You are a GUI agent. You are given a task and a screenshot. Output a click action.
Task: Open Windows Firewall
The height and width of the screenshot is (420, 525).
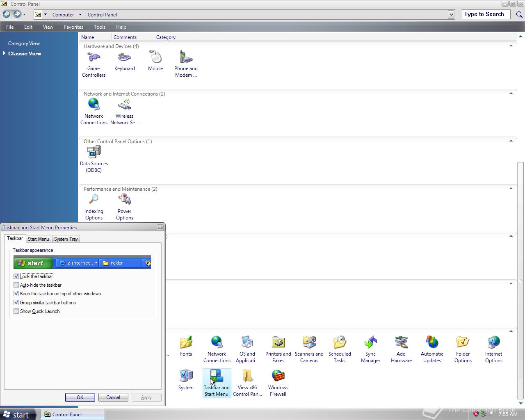(x=278, y=383)
